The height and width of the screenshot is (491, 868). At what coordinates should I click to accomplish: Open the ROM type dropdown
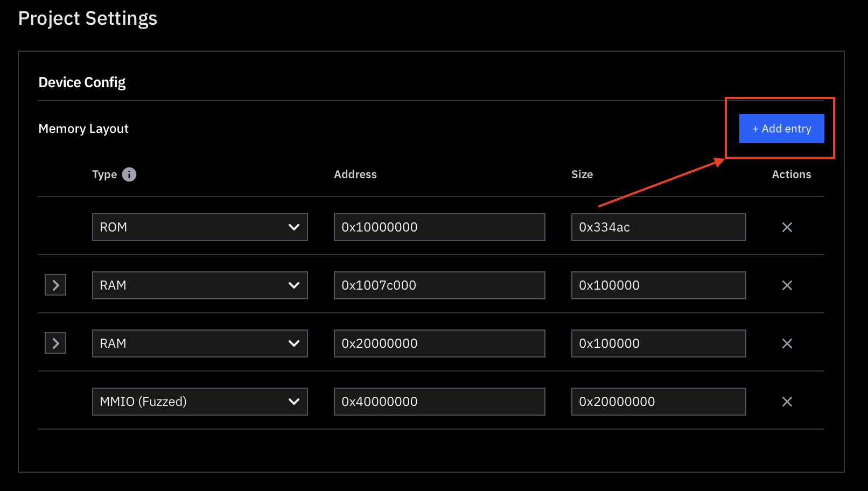pos(199,227)
